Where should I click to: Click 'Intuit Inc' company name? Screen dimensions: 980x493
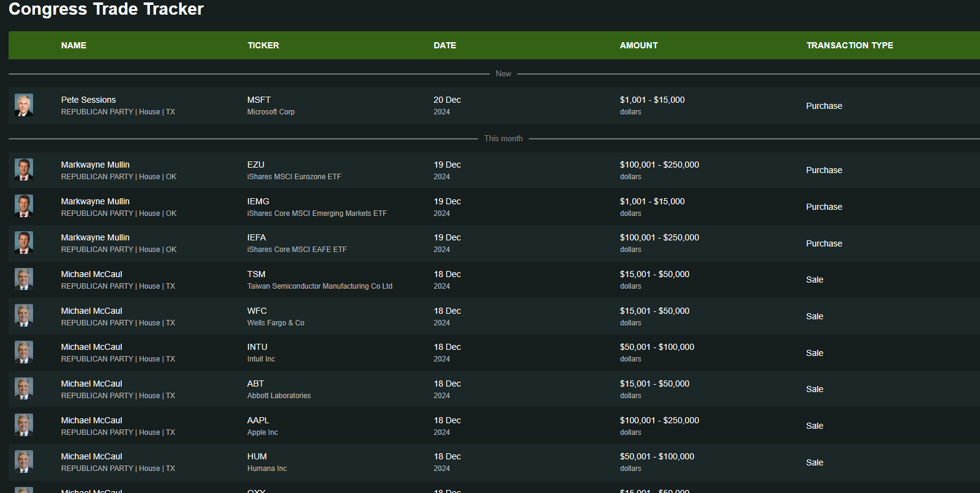click(261, 359)
